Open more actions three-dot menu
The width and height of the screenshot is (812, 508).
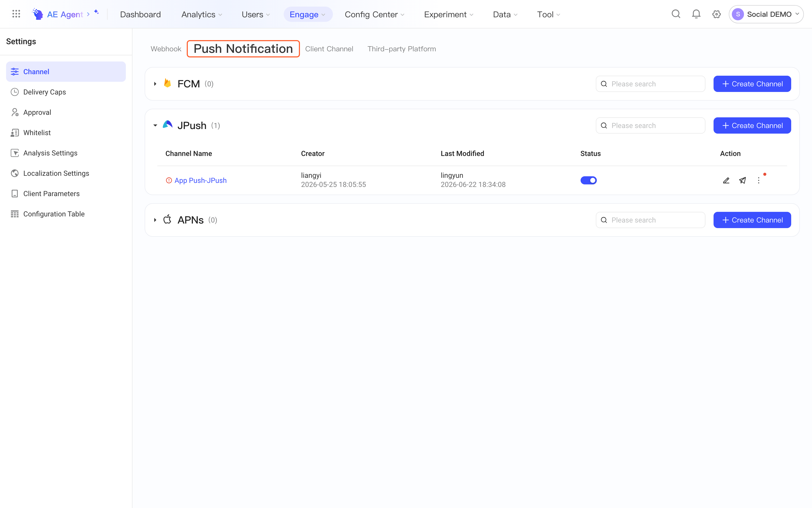pyautogui.click(x=759, y=180)
